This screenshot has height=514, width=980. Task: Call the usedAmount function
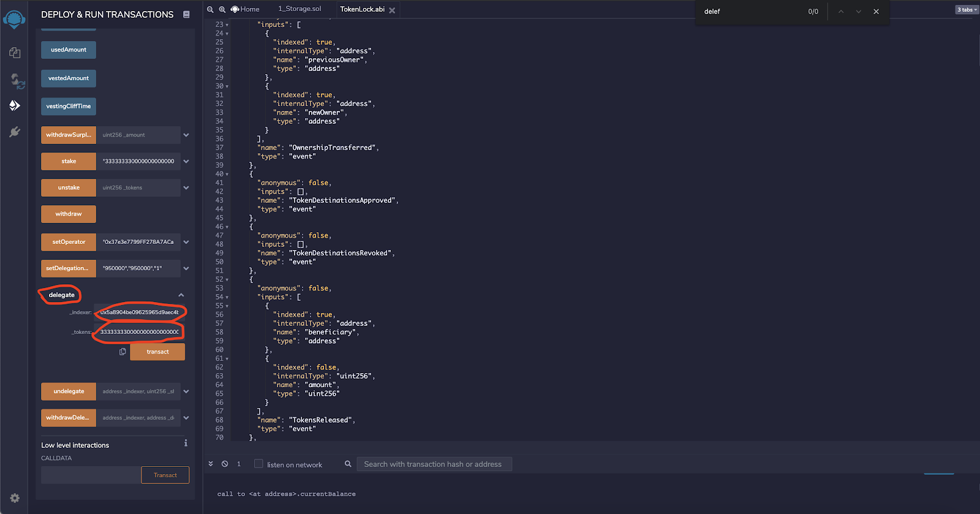point(69,50)
